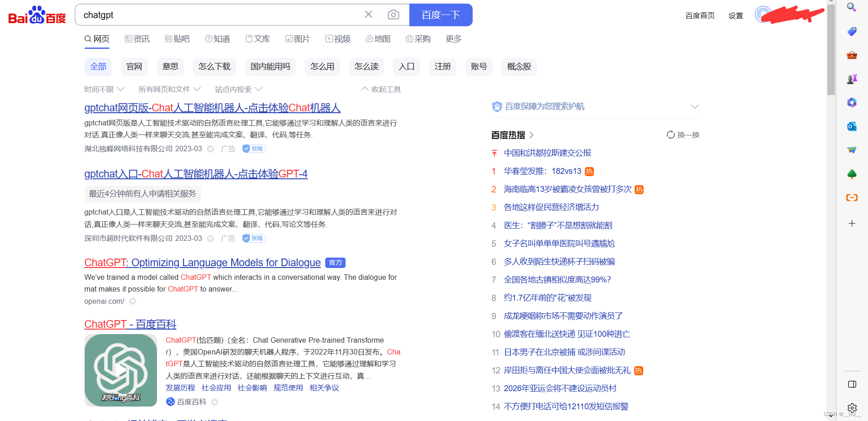Image resolution: width=868 pixels, height=421 pixels.
Task: Switch to the 视频 search tab
Action: pos(337,39)
